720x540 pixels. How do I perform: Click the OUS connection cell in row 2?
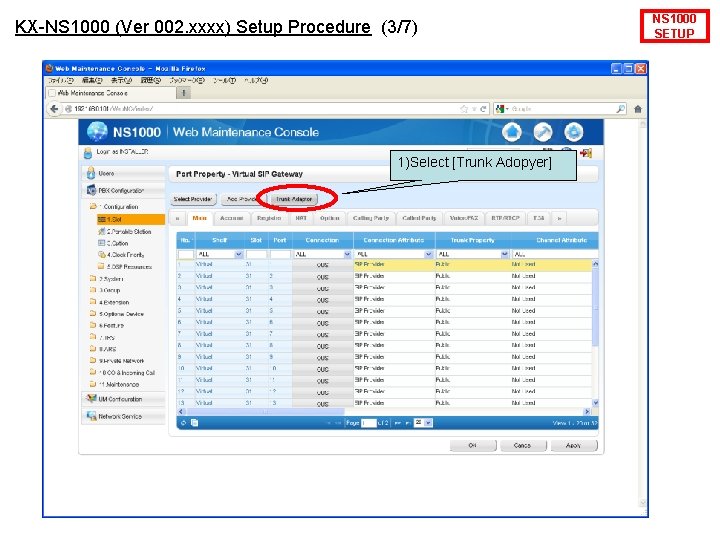tap(322, 277)
